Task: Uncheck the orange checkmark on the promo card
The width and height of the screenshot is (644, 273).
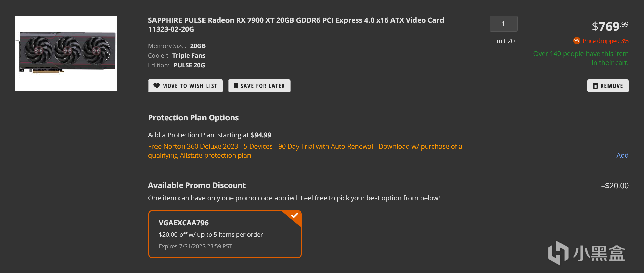Action: pyautogui.click(x=295, y=215)
